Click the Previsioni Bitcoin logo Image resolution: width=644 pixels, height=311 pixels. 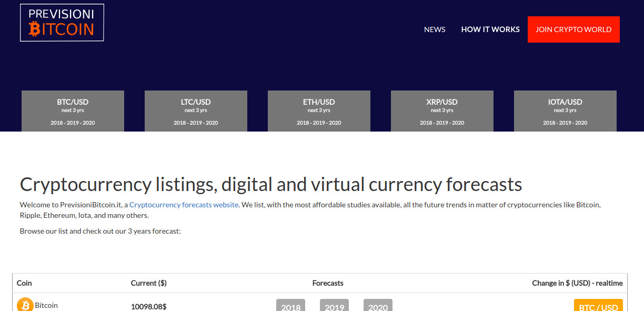point(62,23)
